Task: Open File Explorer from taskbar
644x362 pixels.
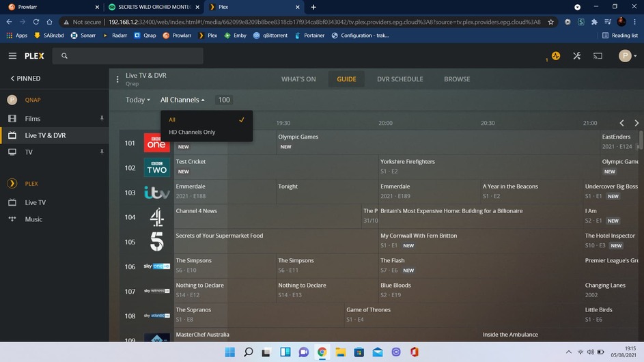Action: coord(341,352)
